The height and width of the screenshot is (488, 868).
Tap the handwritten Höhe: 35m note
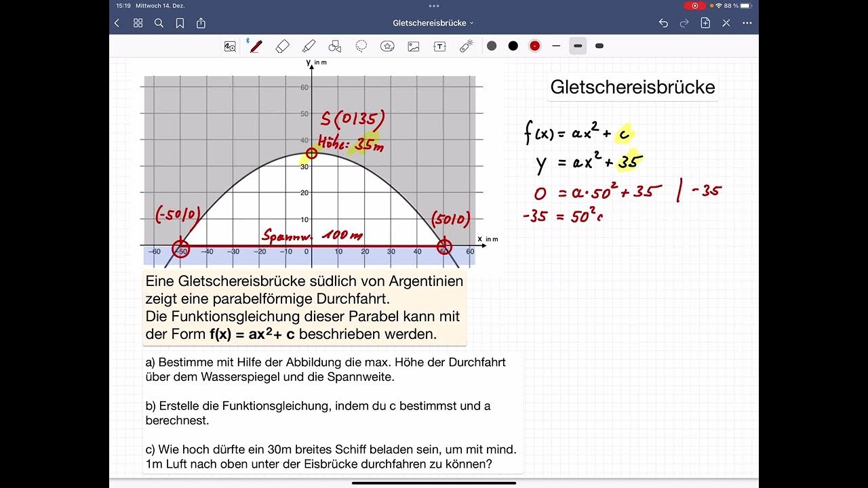pyautogui.click(x=351, y=144)
